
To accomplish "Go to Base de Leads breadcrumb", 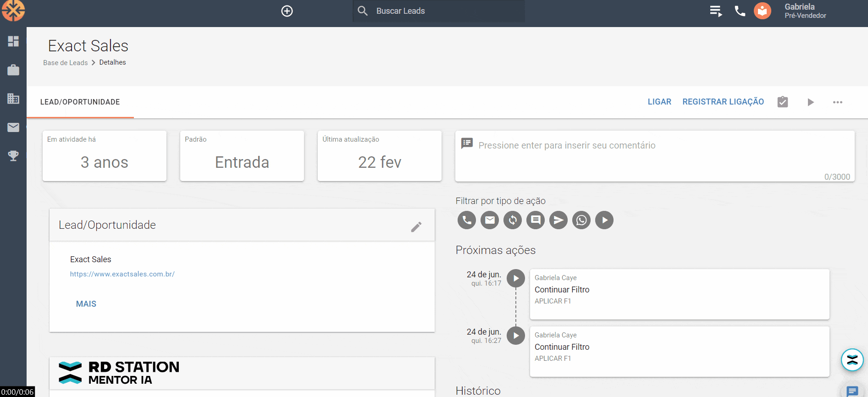I will [x=66, y=63].
